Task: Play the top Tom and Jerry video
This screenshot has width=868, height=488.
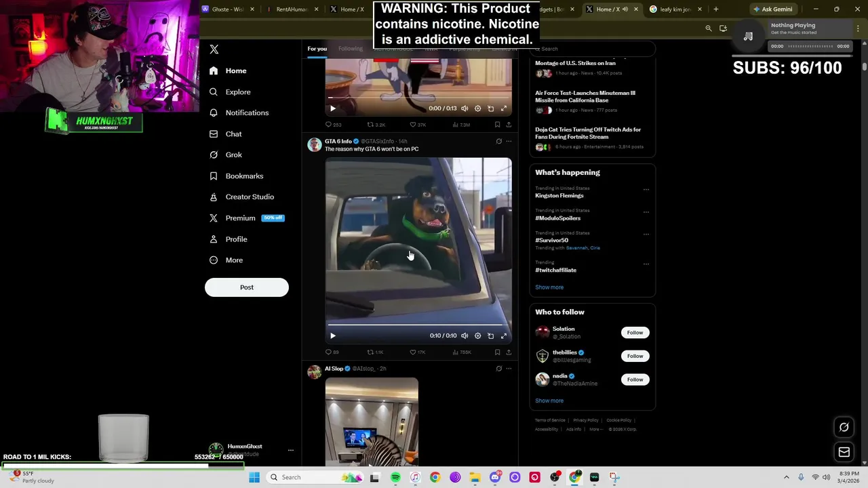Action: click(333, 108)
